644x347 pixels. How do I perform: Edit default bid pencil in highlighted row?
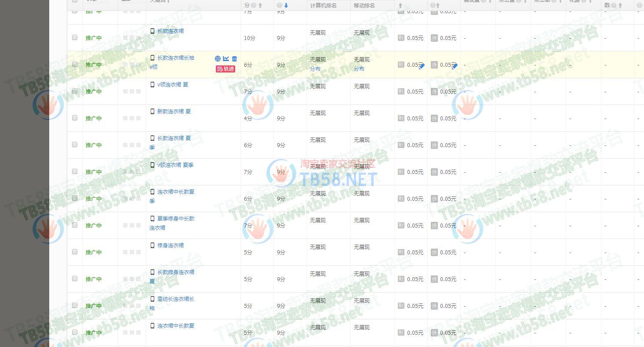[422, 66]
